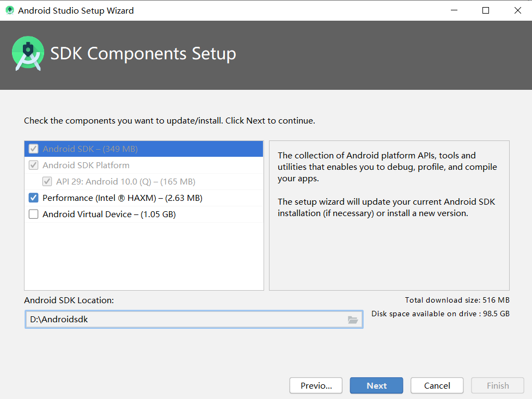Select the API 29: Android 10.0 (Q) row
The height and width of the screenshot is (399, 532).
(x=144, y=181)
